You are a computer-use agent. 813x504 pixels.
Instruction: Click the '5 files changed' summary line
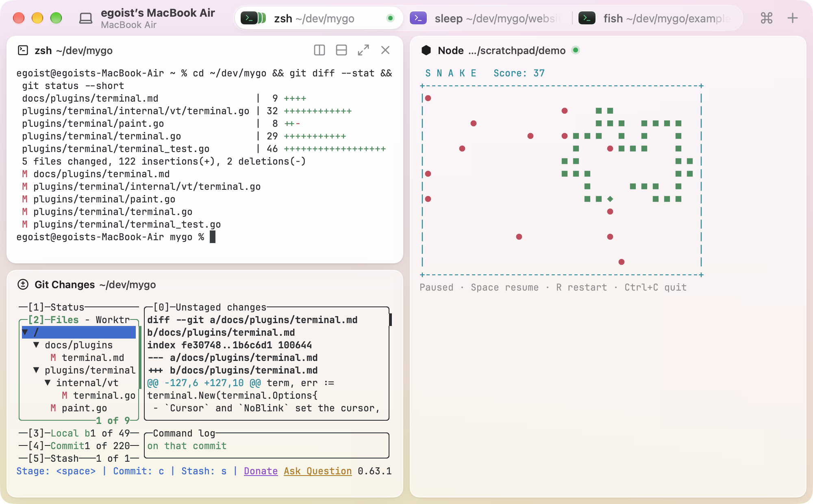pyautogui.click(x=164, y=161)
